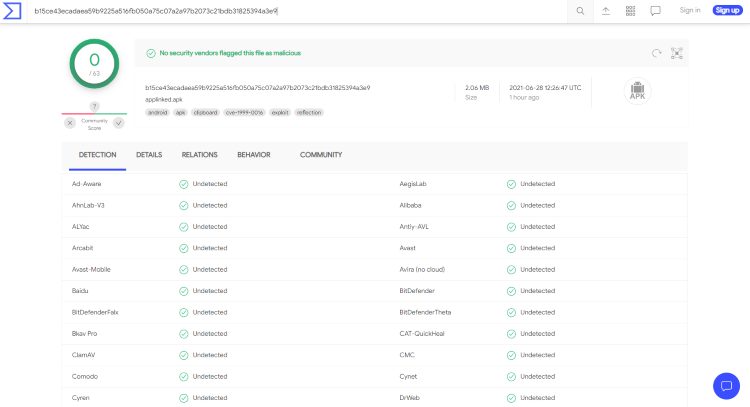This screenshot has height=407, width=750.
Task: Click the Alibaba vendor name
Action: [x=410, y=205]
